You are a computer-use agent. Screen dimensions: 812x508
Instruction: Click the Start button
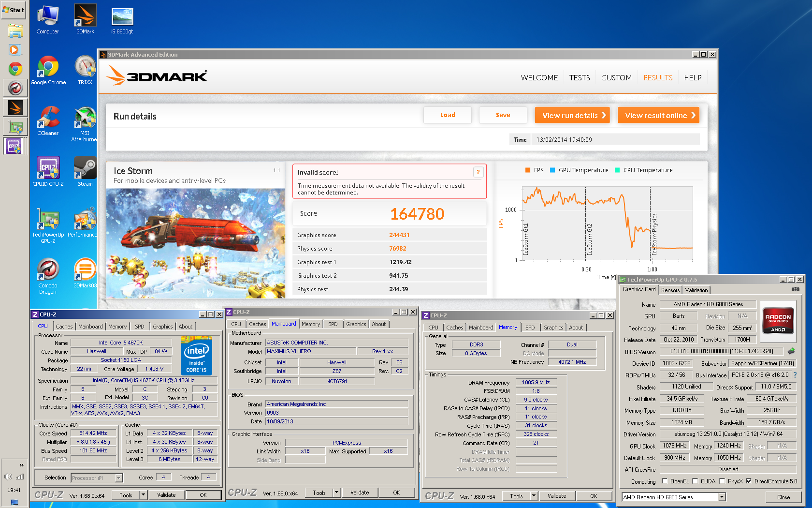(14, 10)
